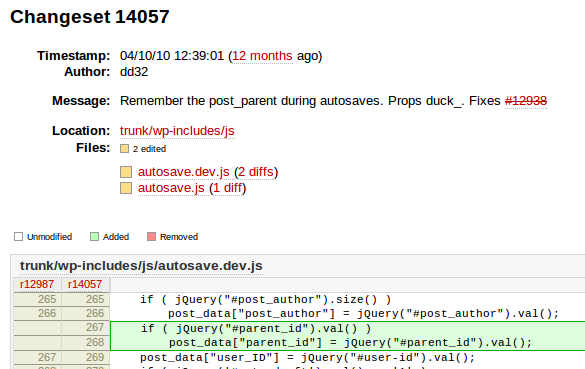Jump to autosave.js '1 diff'
Image resolution: width=585 pixels, height=369 pixels.
point(228,188)
